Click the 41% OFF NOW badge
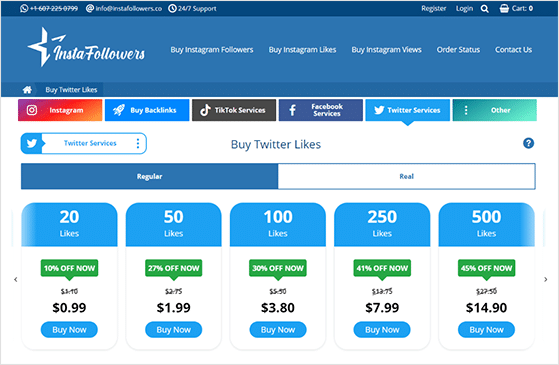 382,268
